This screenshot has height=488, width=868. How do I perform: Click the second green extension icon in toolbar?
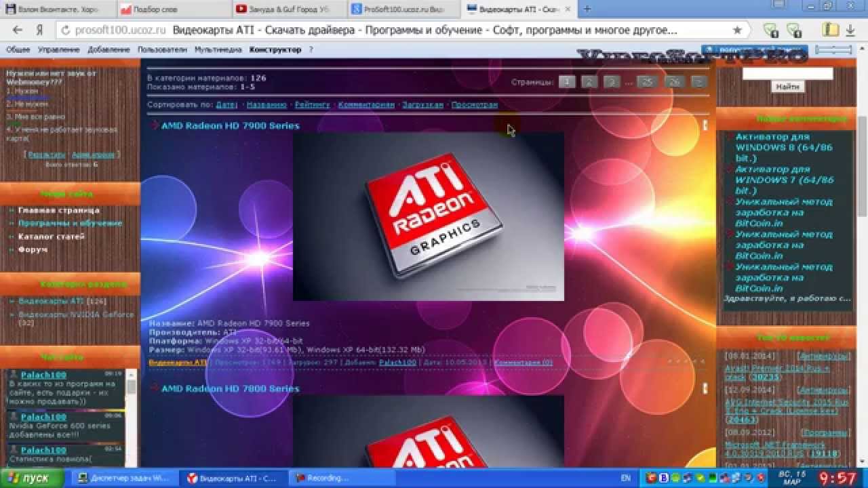tap(793, 30)
